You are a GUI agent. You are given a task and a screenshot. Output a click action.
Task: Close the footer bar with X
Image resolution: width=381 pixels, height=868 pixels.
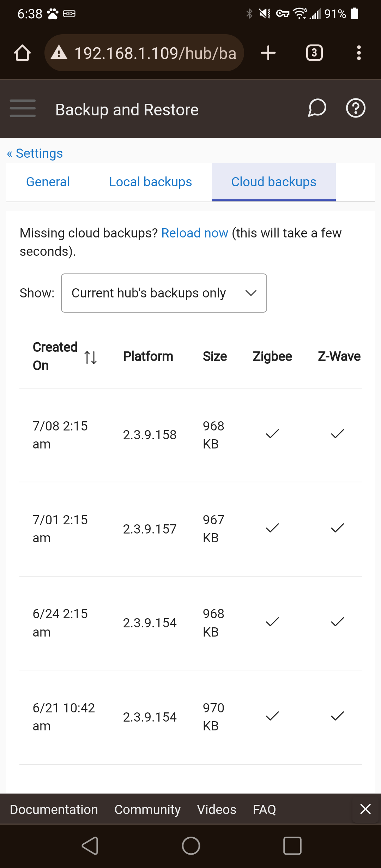[365, 809]
